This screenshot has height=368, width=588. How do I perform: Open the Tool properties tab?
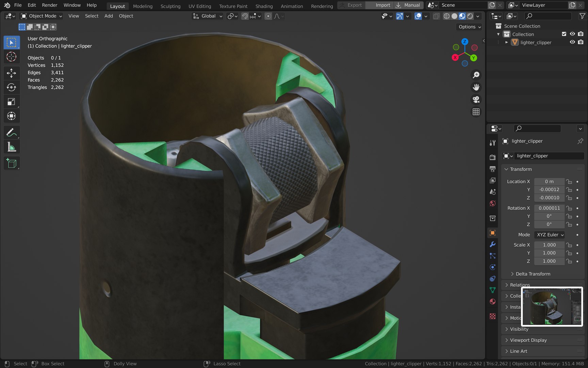click(492, 143)
